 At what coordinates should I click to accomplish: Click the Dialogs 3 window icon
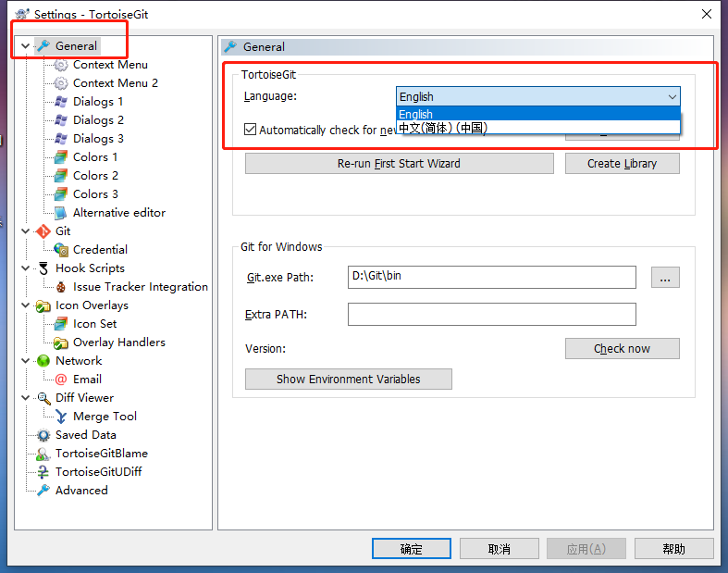[61, 139]
